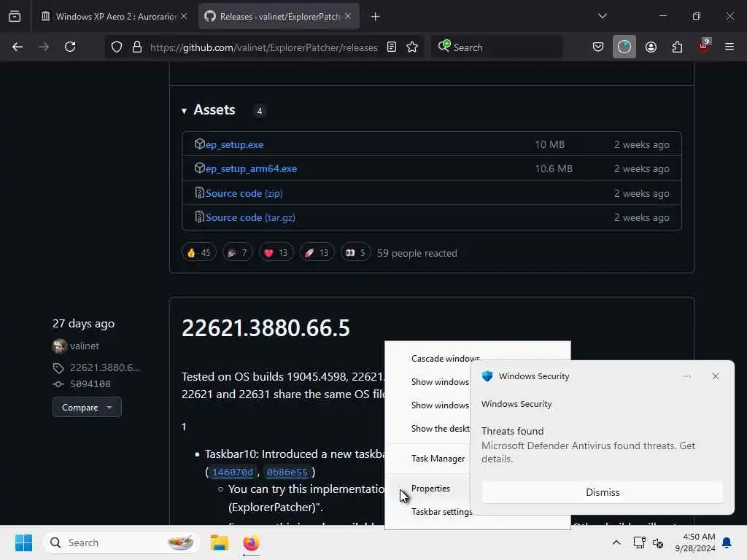Open commit 5094108
The height and width of the screenshot is (560, 747).
[90, 384]
